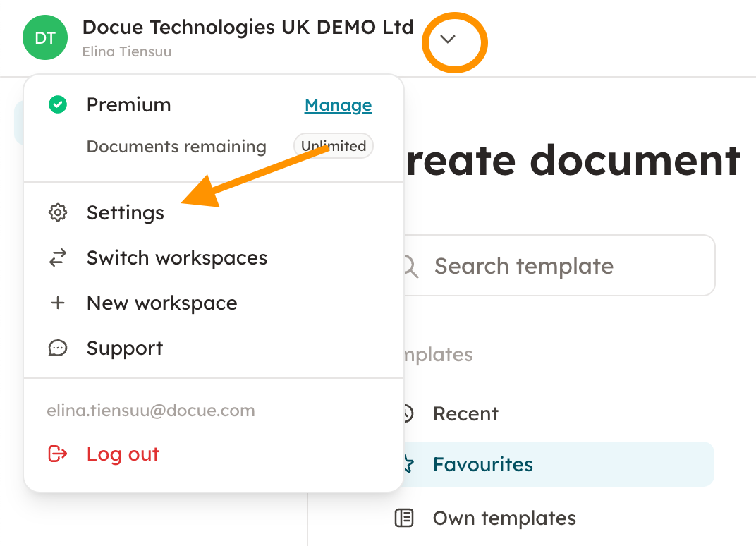Focus the Search template field

(x=557, y=266)
